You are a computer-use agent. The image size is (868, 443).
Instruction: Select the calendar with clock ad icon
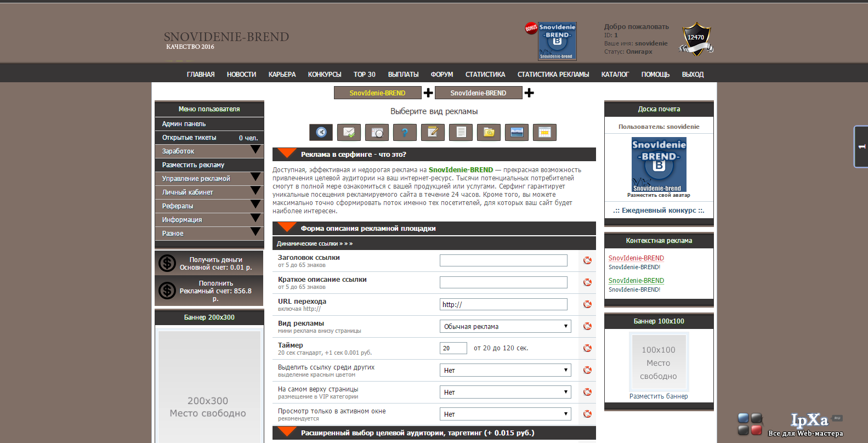click(377, 132)
